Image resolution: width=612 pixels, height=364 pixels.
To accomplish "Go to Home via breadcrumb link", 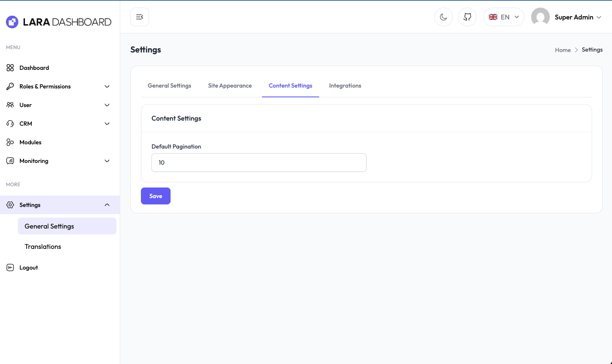I will pyautogui.click(x=562, y=50).
